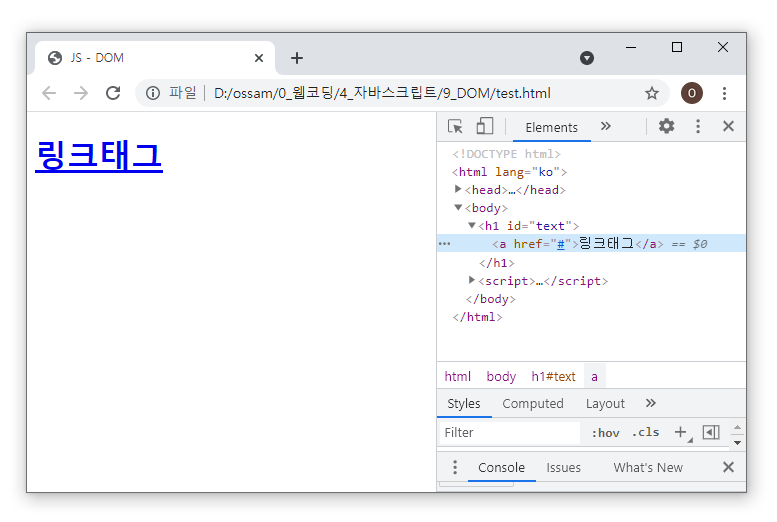The height and width of the screenshot is (522, 777).
Task: Select the closing /h1 tag line
Action: 497,263
